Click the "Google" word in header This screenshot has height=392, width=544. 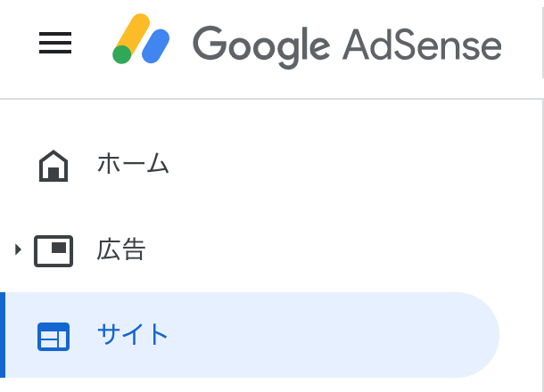click(x=261, y=47)
